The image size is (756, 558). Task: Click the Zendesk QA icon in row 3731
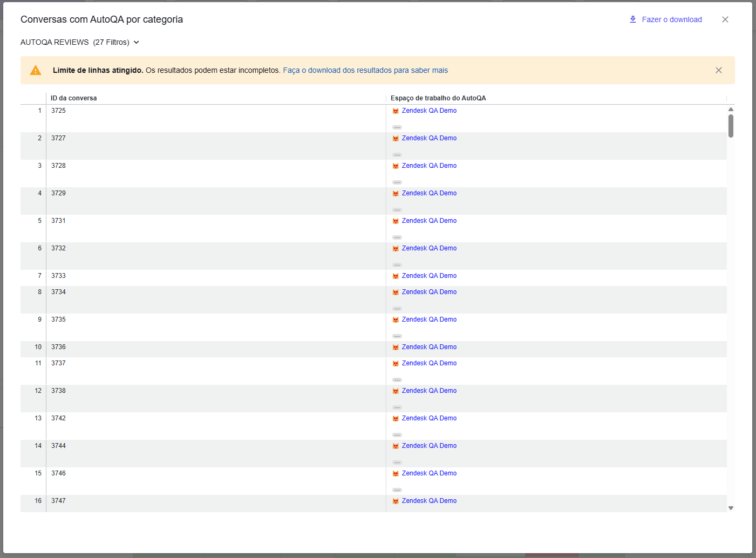click(x=396, y=221)
